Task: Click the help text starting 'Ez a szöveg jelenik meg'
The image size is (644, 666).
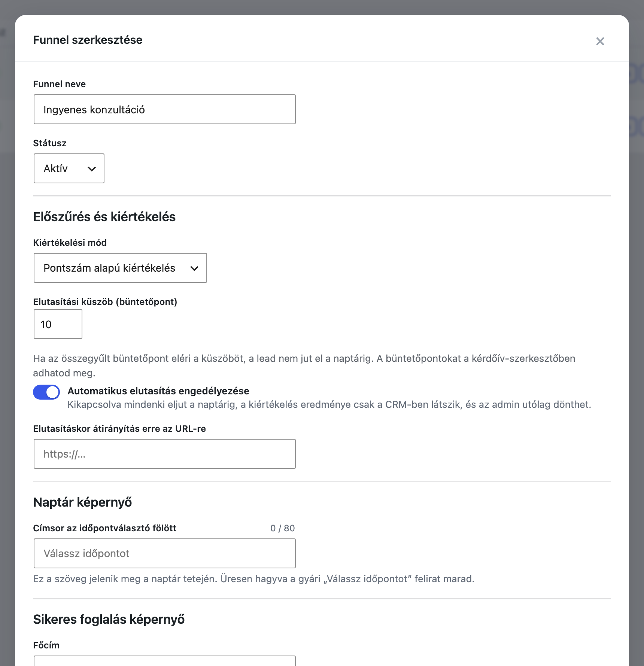Action: click(254, 579)
